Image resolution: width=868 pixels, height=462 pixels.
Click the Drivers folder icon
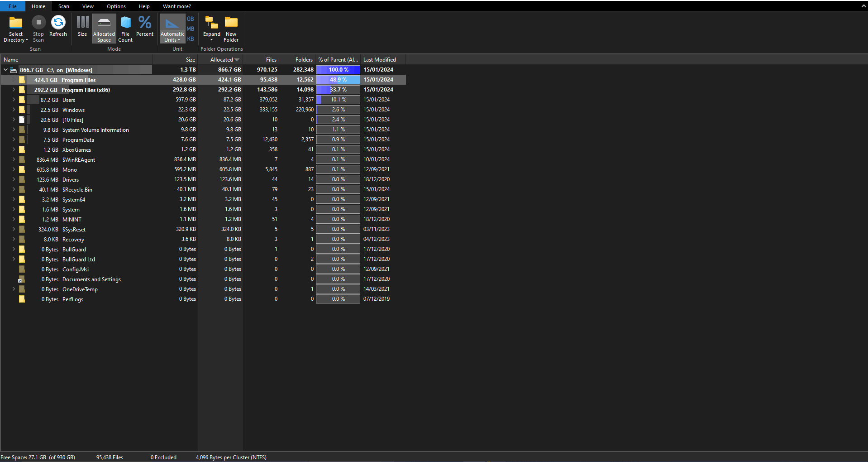click(22, 179)
